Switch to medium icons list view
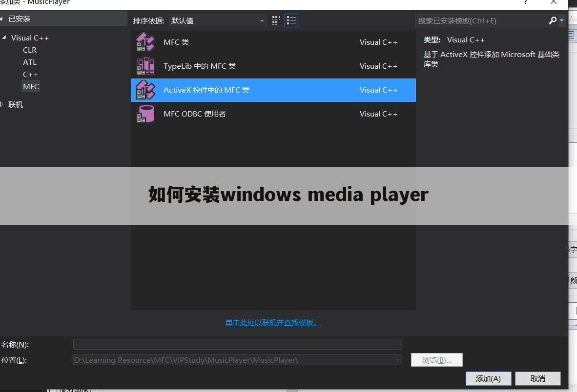This screenshot has height=392, width=577. point(291,20)
